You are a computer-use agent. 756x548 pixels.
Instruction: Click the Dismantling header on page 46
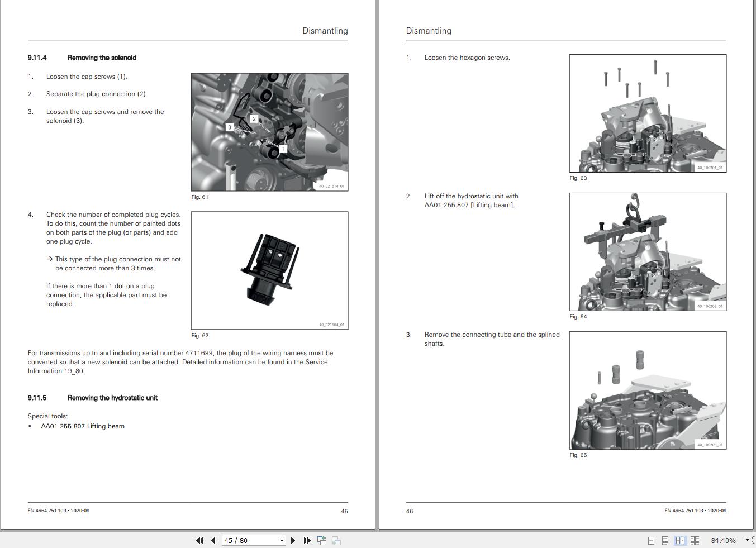point(429,31)
